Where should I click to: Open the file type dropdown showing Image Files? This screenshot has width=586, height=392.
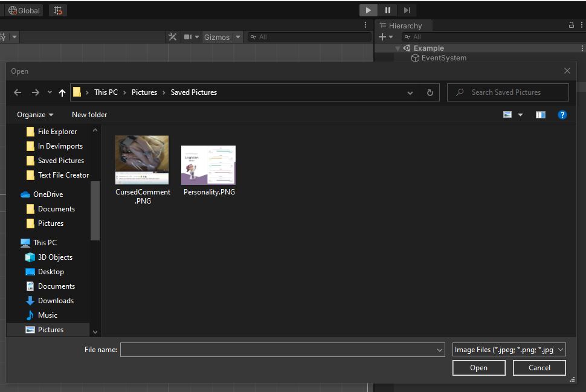[x=508, y=349]
